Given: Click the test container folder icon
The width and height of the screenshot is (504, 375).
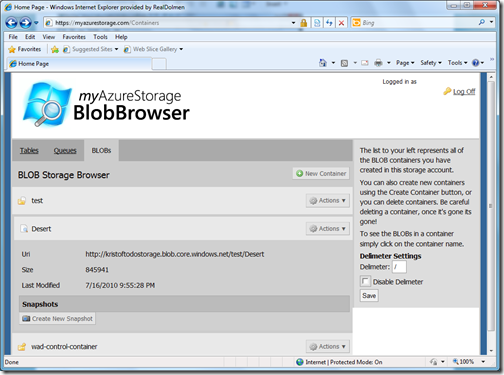Looking at the screenshot, I should tap(22, 201).
